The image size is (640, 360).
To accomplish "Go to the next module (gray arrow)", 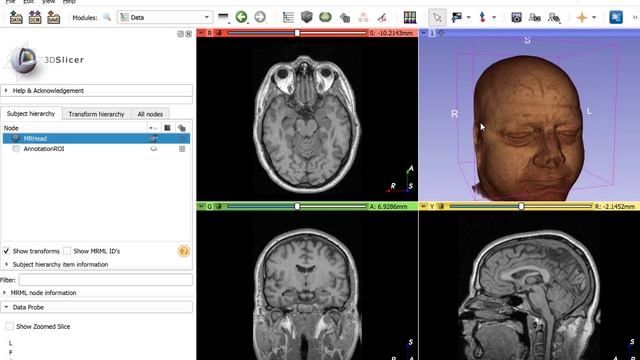I will pos(260,17).
